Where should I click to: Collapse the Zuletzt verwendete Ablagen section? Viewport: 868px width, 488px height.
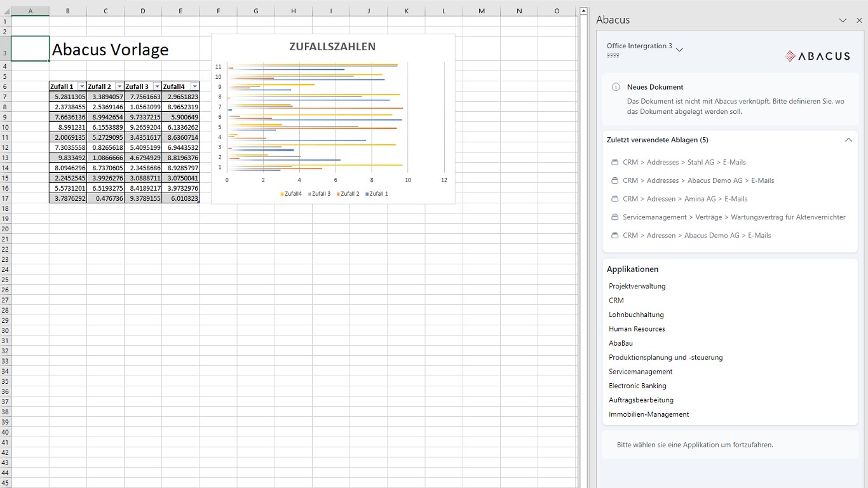click(x=848, y=140)
